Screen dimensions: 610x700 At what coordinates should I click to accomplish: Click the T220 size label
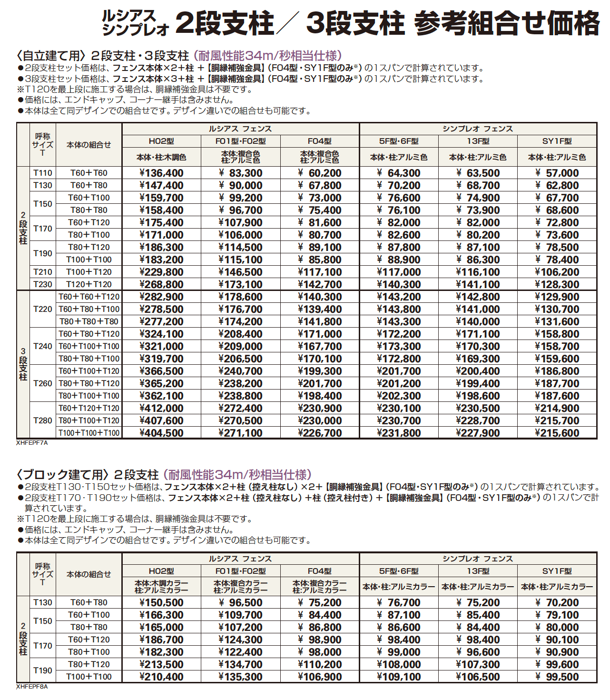[43, 309]
